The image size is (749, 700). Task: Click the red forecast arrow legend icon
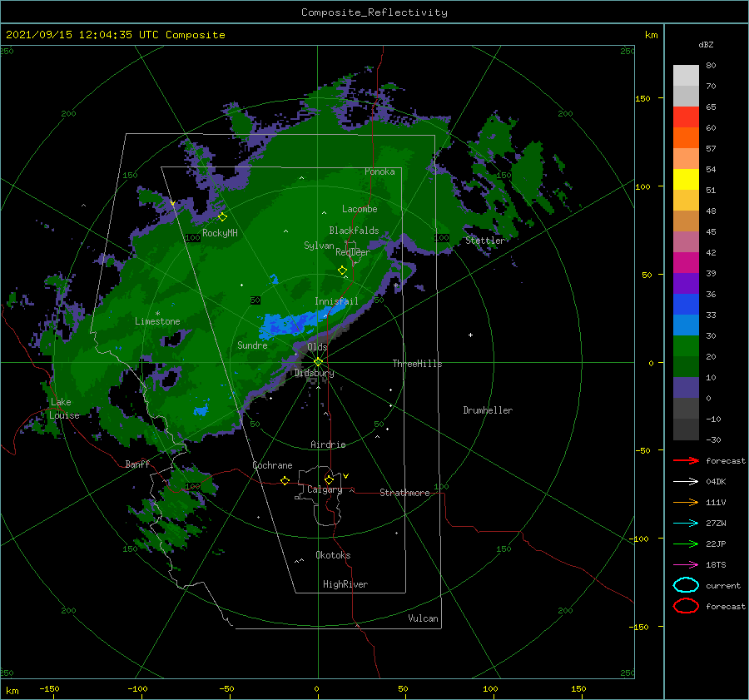coord(686,460)
